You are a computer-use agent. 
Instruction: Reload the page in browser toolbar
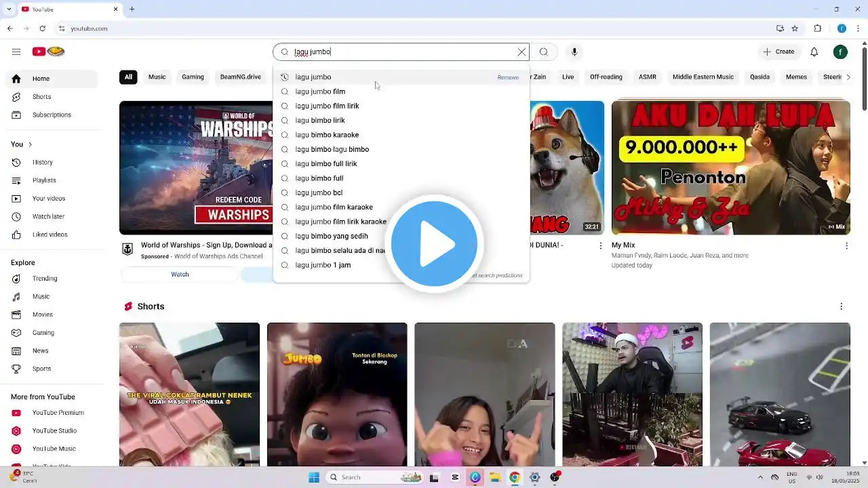coord(42,28)
